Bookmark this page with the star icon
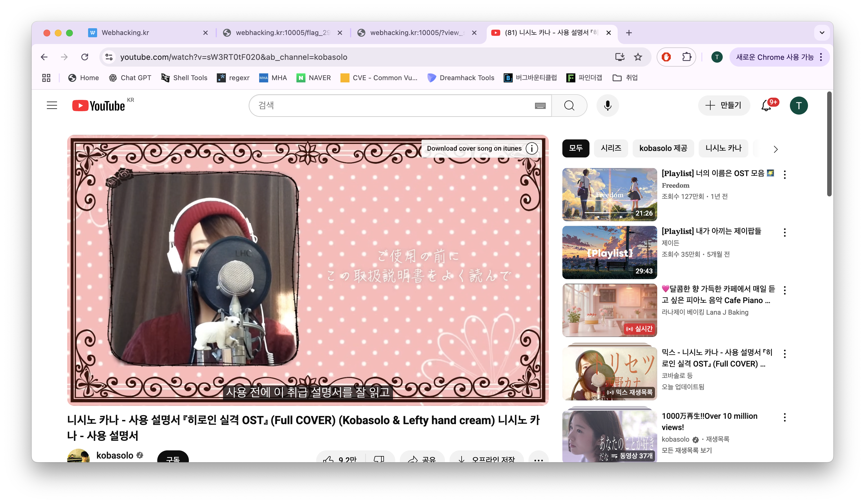This screenshot has width=865, height=504. pyautogui.click(x=638, y=57)
